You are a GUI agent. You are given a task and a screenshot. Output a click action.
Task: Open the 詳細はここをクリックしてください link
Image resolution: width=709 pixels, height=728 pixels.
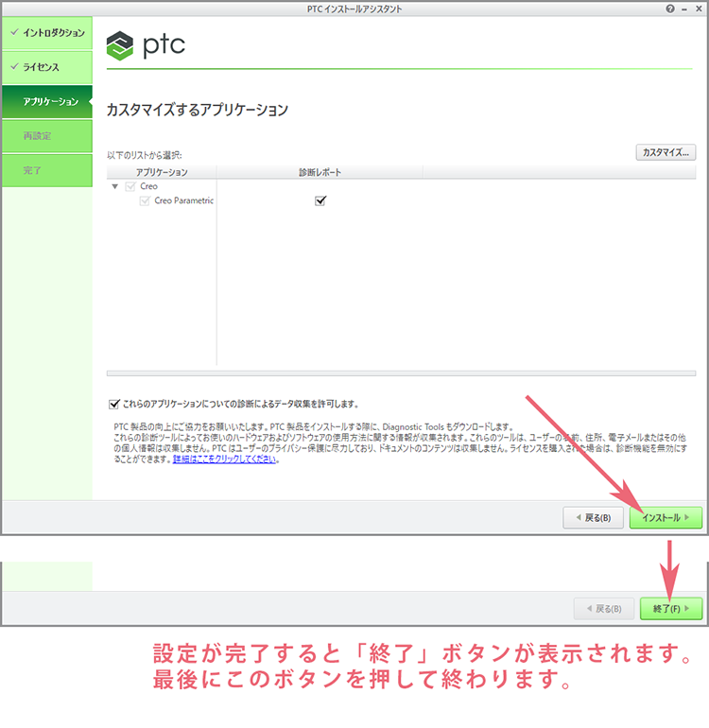225,459
